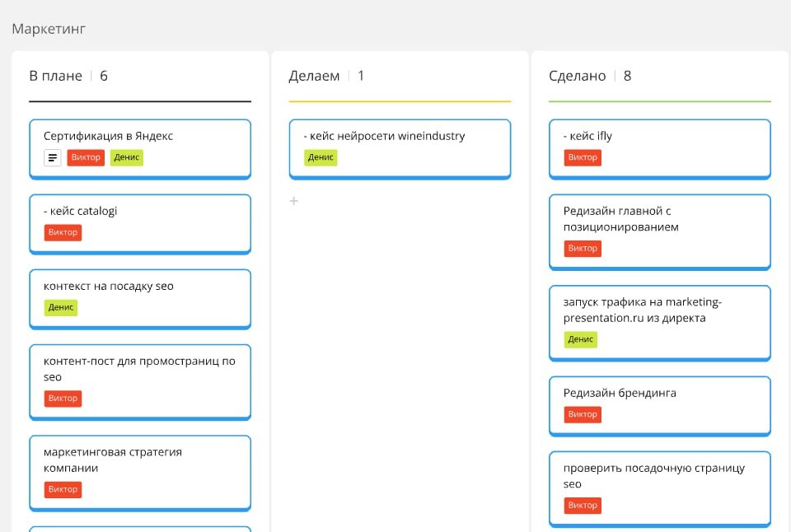
Task: Click Виктор tag on Сертификация в Яндекс card
Action: click(x=86, y=157)
